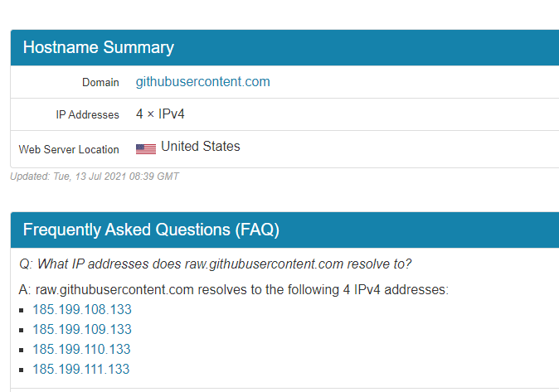Click the Domain row label
This screenshot has width=559, height=392.
click(100, 83)
